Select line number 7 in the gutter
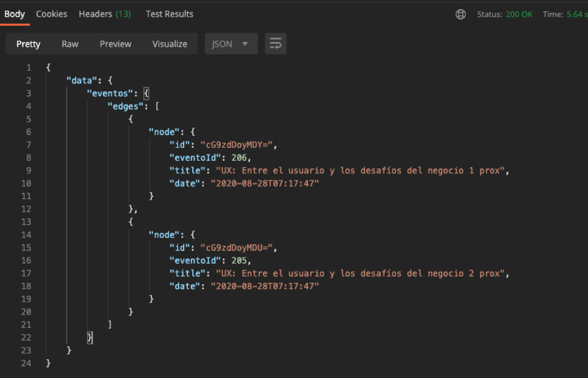 (x=28, y=145)
